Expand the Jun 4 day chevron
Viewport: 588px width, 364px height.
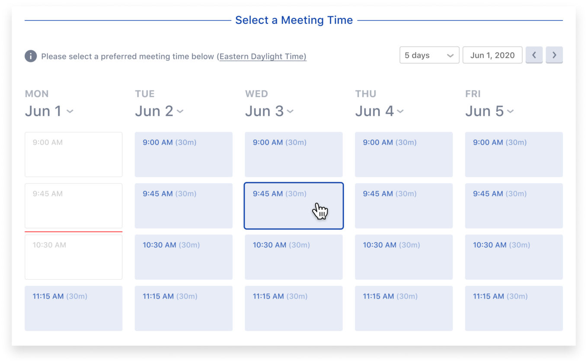(x=400, y=111)
